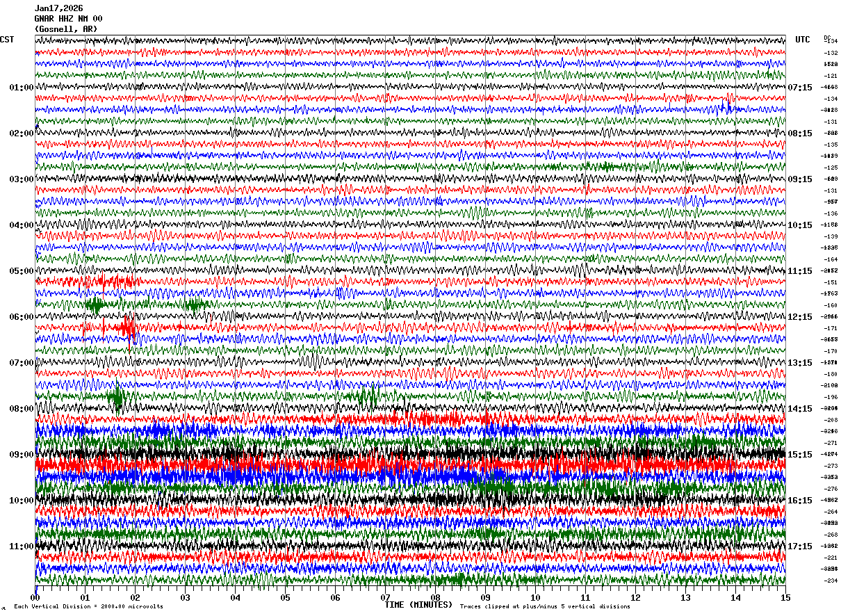Select DC offset value -136
841x616 pixels.
coord(831,213)
